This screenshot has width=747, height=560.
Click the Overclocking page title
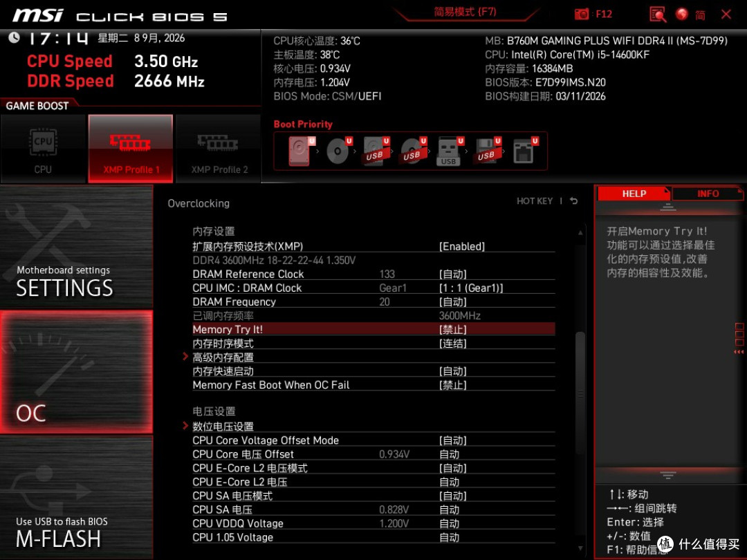[x=199, y=203]
